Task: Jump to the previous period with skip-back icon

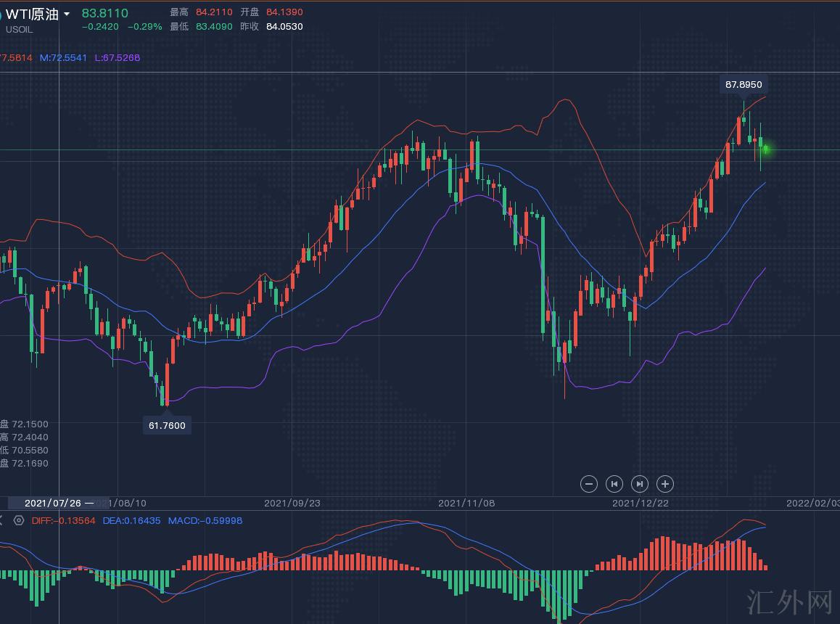Action: click(614, 484)
